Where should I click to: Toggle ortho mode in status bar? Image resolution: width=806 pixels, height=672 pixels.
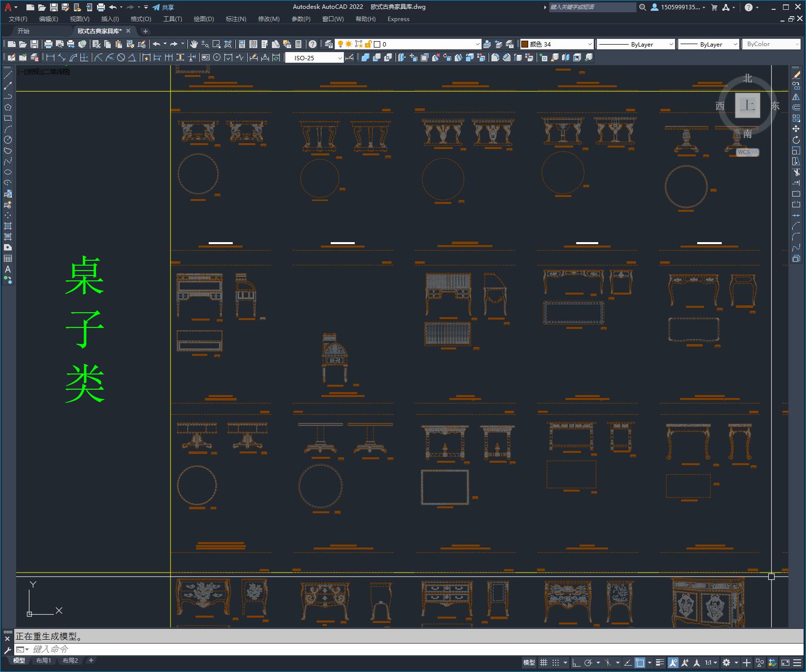[x=576, y=663]
